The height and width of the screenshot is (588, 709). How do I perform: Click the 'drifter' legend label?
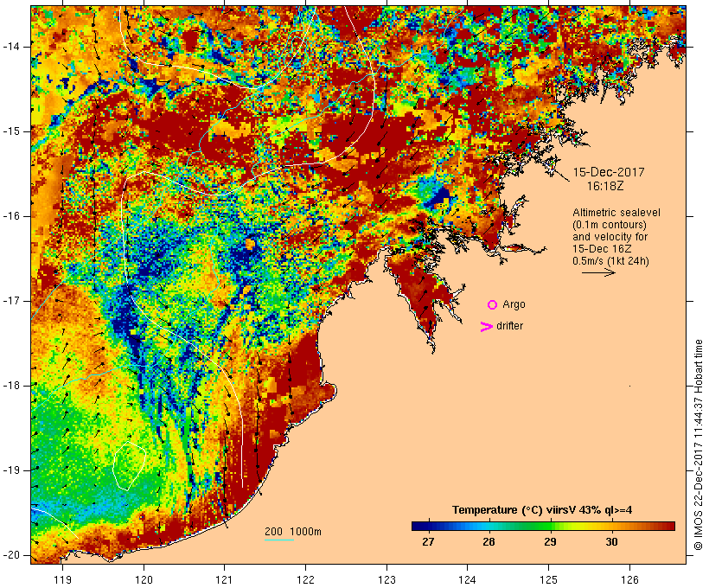(x=509, y=326)
